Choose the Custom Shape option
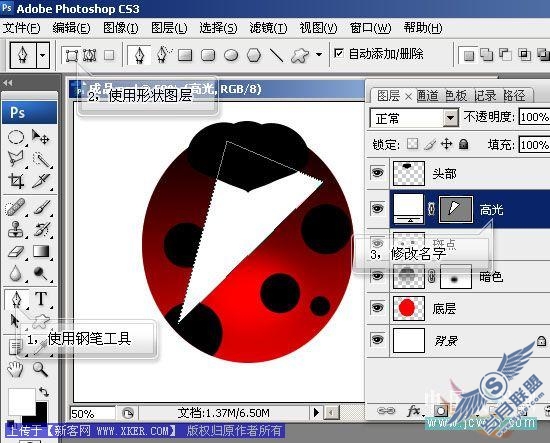Screen dimensions: 550x443 [300, 55]
